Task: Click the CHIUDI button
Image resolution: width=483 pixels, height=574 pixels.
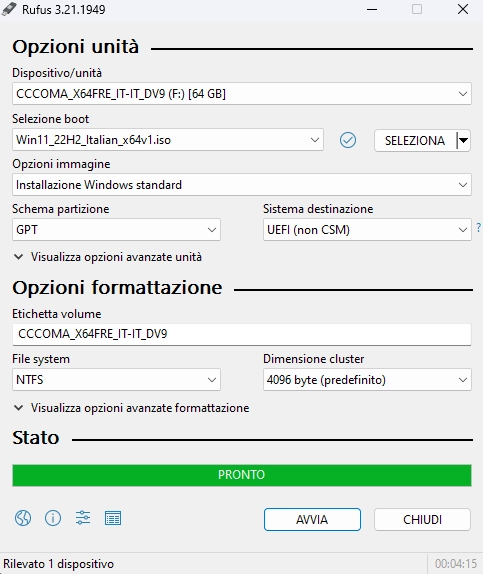Action: click(422, 519)
